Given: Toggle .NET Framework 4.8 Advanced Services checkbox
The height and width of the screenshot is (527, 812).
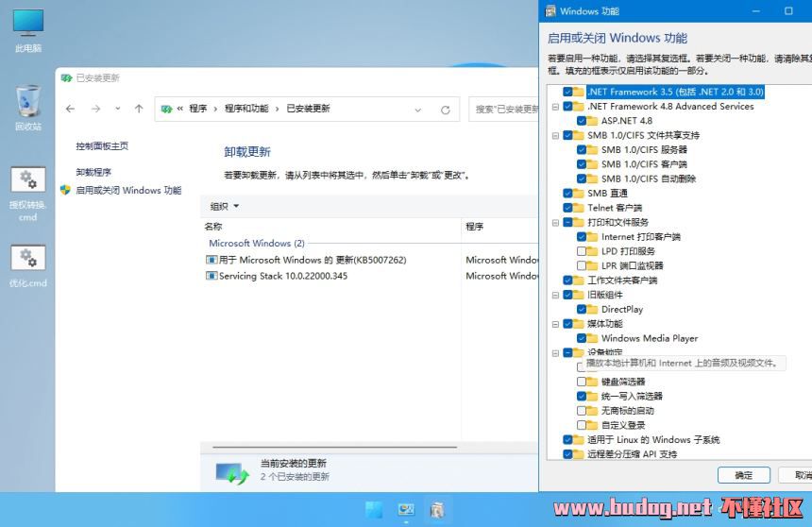Looking at the screenshot, I should coord(567,106).
